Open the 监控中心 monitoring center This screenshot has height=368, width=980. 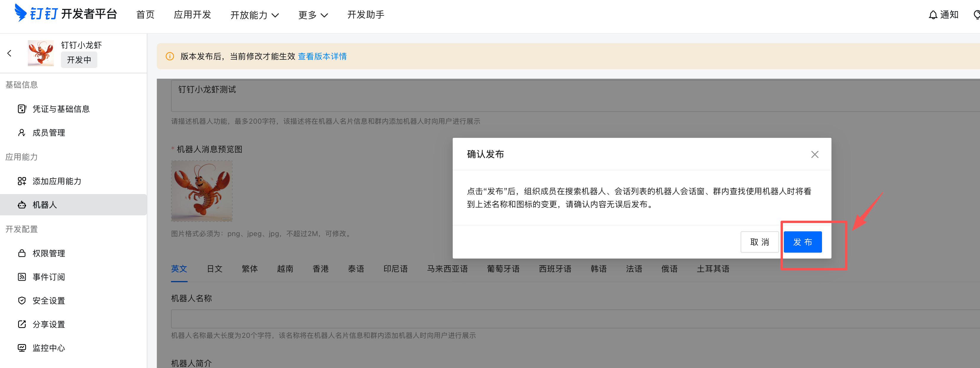pyautogui.click(x=48, y=348)
